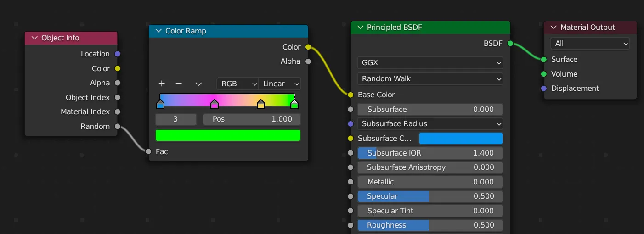
Task: Open the Linear interpolation dropdown
Action: pos(280,84)
